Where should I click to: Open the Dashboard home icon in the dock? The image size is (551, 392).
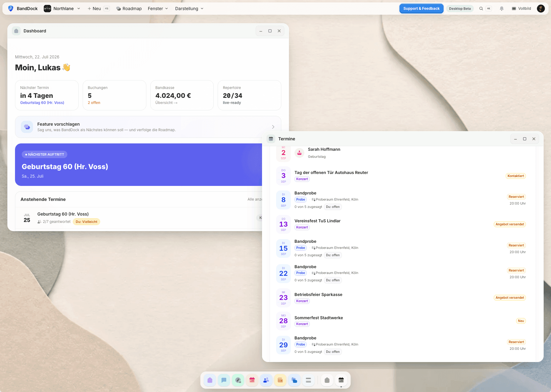[210, 380]
